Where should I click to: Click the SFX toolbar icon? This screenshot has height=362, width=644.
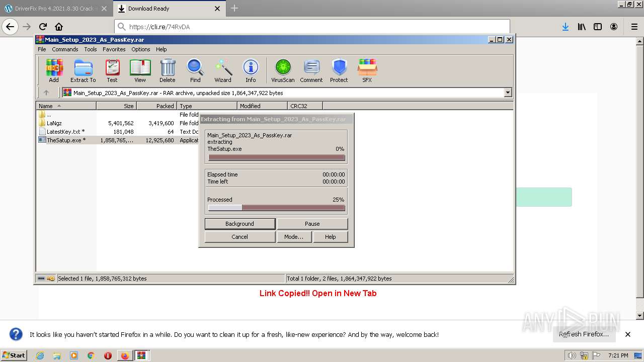(x=367, y=70)
